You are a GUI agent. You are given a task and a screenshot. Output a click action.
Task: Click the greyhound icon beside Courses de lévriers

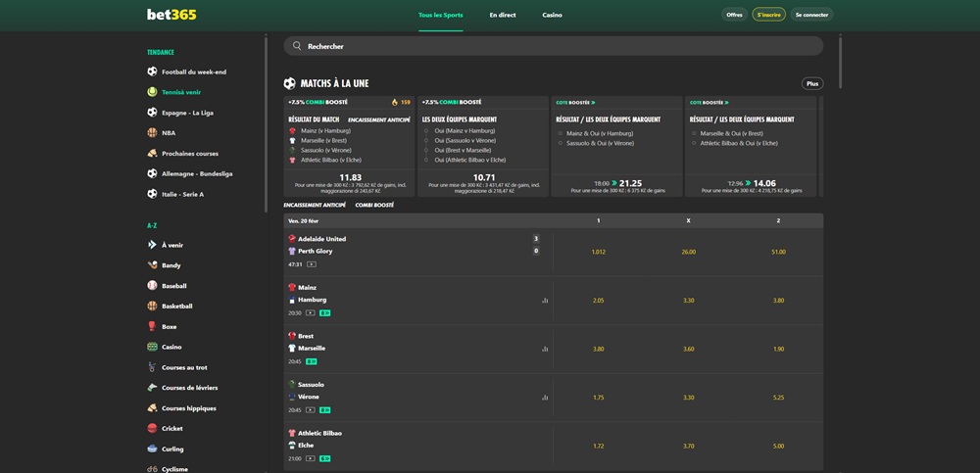click(x=152, y=388)
